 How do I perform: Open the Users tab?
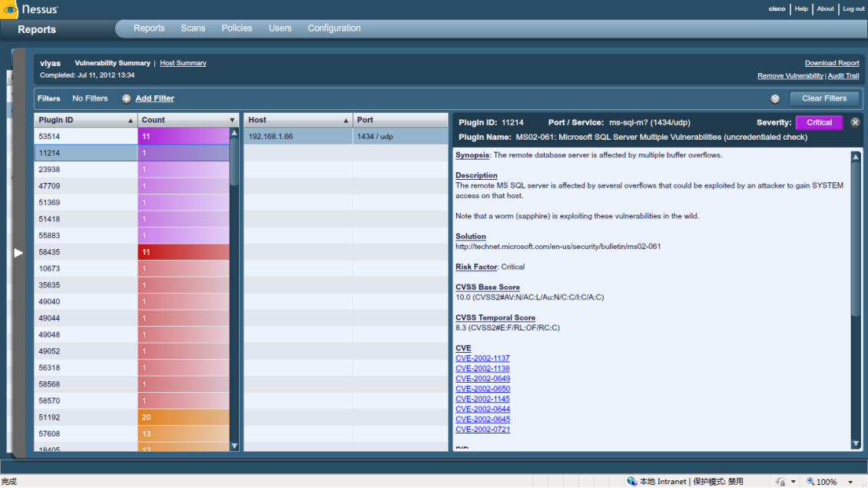[280, 28]
